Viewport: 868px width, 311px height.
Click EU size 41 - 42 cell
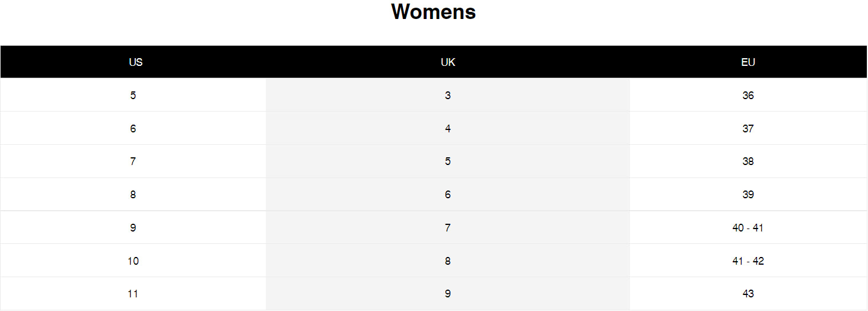(748, 261)
